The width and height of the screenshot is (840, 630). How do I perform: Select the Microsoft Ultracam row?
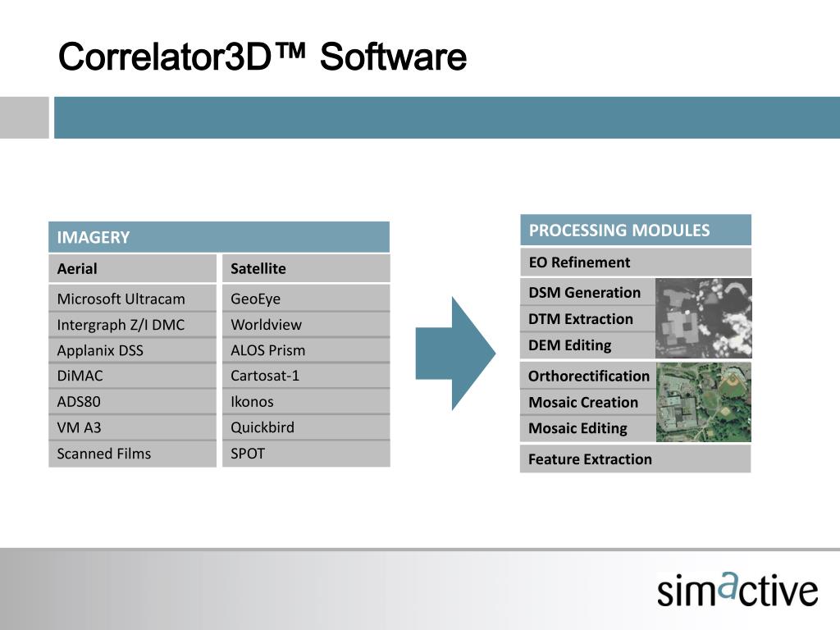click(x=132, y=299)
